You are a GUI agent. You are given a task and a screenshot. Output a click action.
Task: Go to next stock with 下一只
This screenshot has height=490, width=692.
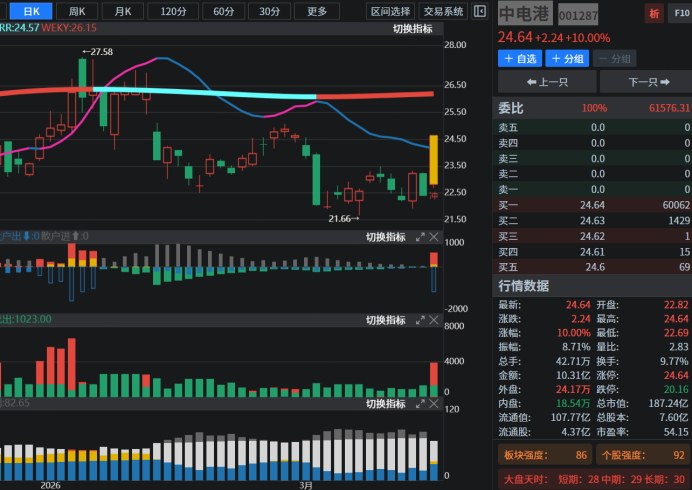click(649, 82)
